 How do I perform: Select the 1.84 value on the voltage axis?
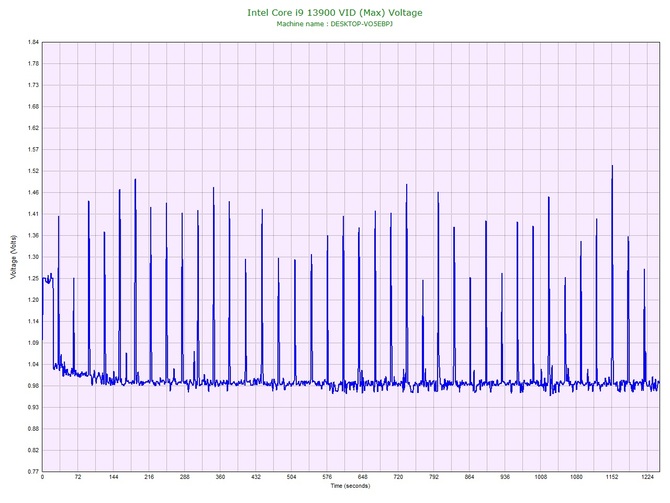33,42
